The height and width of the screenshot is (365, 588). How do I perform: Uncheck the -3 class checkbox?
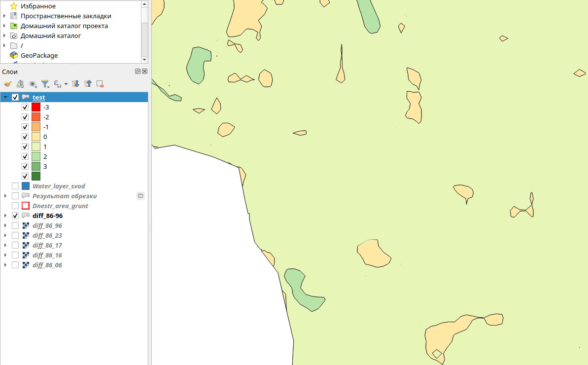(25, 107)
